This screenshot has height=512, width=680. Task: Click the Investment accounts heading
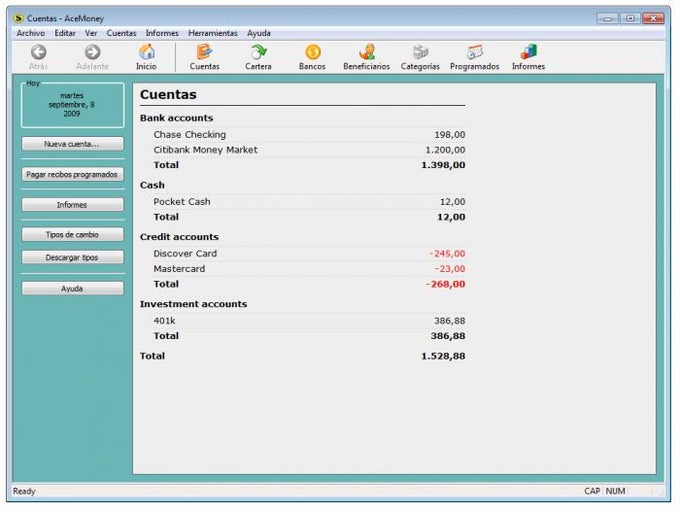tap(193, 304)
